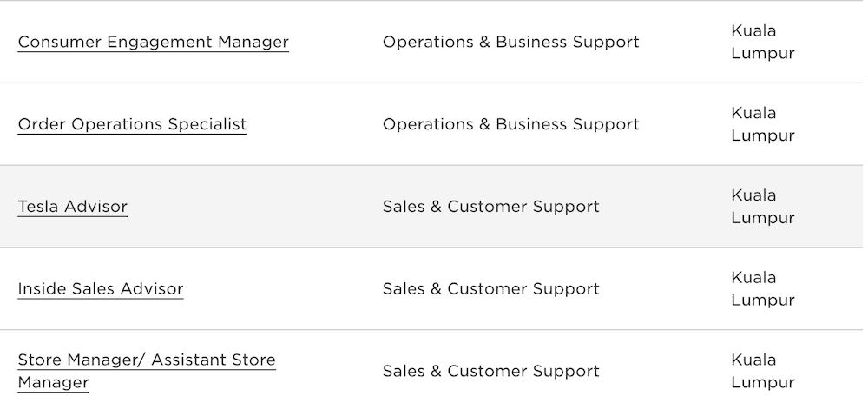Click Kuala Lumpur in Inside Sales Advisor row
The height and width of the screenshot is (416, 868).
[x=762, y=289]
